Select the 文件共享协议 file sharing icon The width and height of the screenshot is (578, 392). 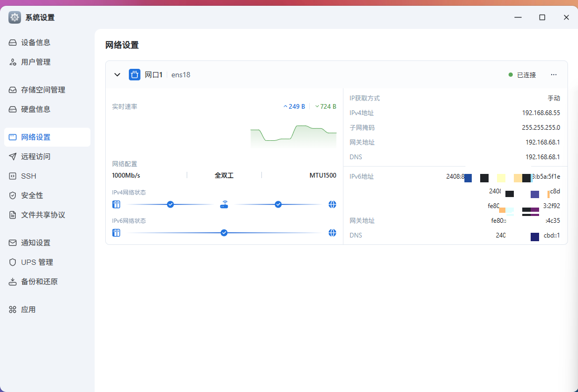coord(13,214)
